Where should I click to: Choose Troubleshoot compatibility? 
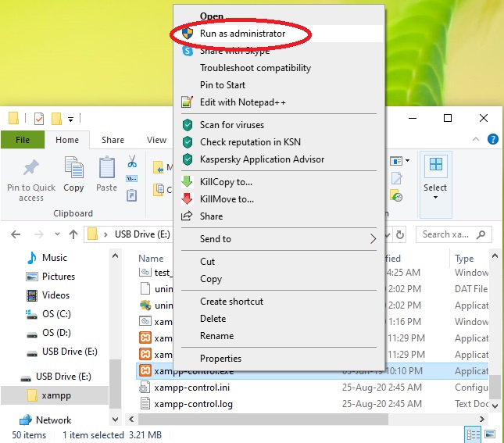click(x=256, y=68)
